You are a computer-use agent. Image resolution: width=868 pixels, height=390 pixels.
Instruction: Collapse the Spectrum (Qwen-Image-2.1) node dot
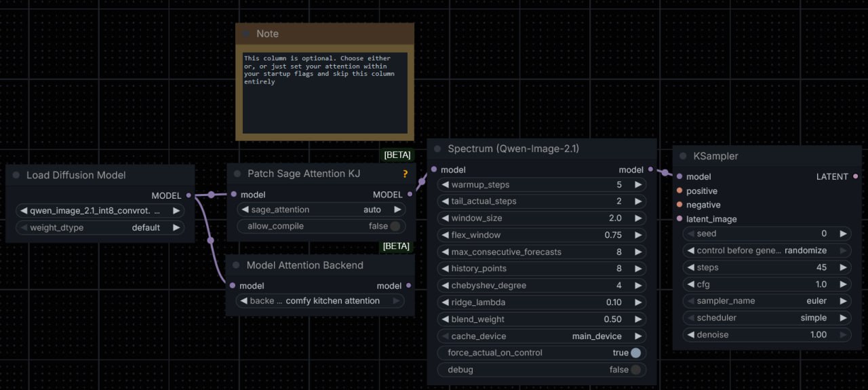[437, 149]
